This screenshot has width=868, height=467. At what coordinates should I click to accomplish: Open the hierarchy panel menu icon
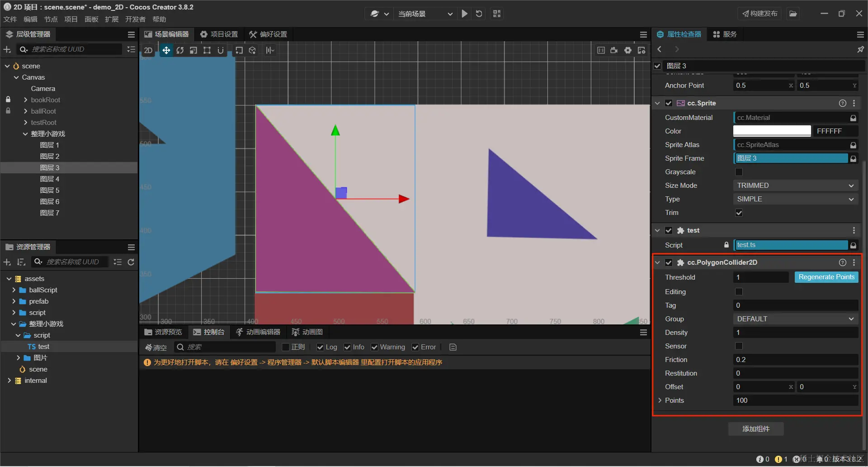click(131, 34)
